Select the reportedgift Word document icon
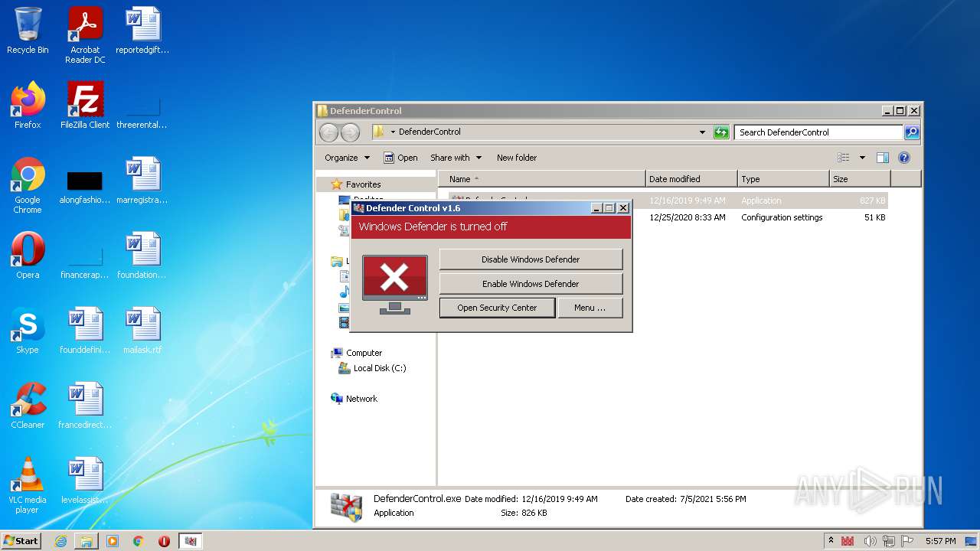This screenshot has height=551, width=980. [142, 30]
